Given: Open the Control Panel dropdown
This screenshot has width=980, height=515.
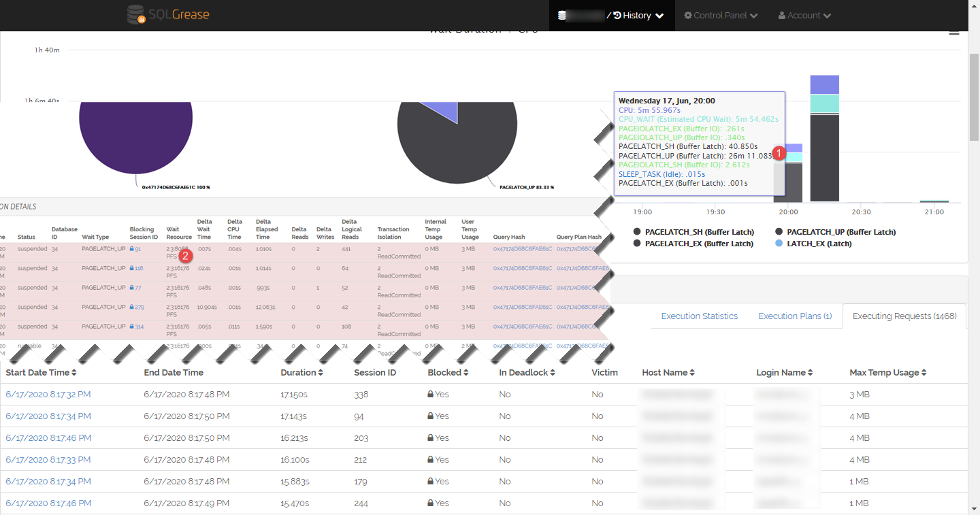Looking at the screenshot, I should click(721, 16).
